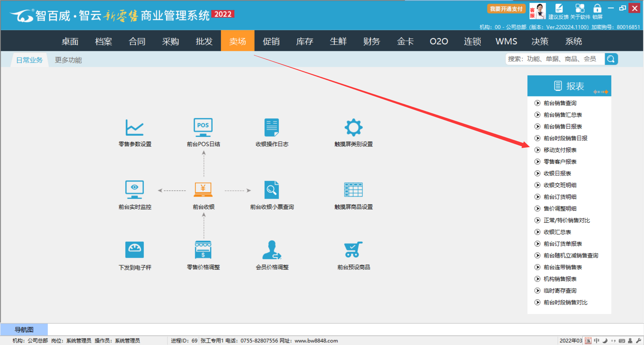Select the 导航图 bottom tab
Viewport: 644px width, 345px height.
tap(24, 330)
